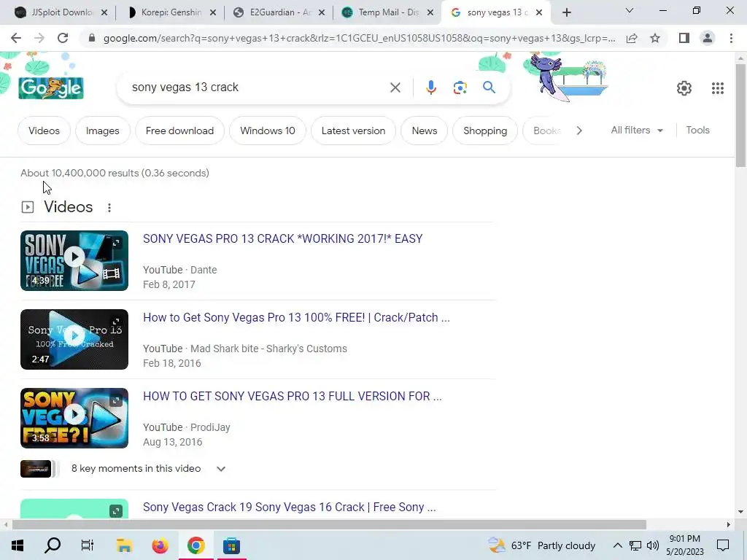The width and height of the screenshot is (747, 560).
Task: Show hidden system tray icons
Action: pos(617,545)
